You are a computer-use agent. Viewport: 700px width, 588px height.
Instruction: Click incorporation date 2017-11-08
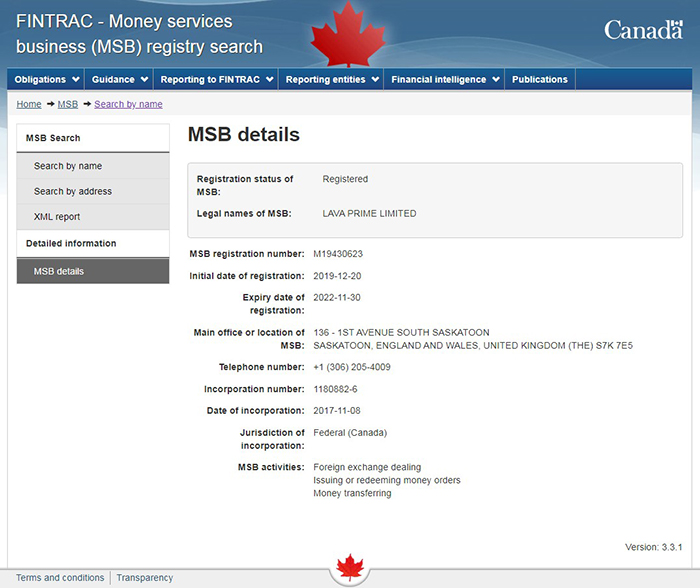[x=337, y=411]
